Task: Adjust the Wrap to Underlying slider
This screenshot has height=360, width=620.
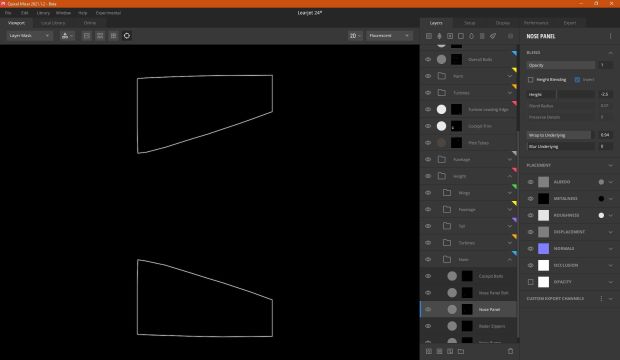Action: coord(561,135)
